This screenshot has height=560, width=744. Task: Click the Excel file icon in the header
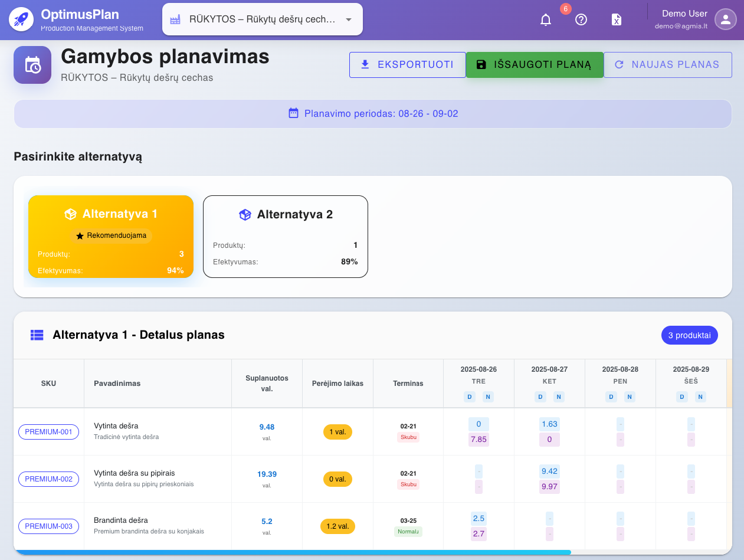tap(616, 19)
